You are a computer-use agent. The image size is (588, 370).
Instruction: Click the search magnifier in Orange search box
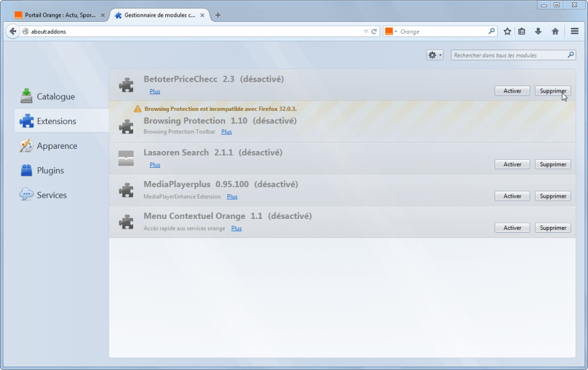492,31
